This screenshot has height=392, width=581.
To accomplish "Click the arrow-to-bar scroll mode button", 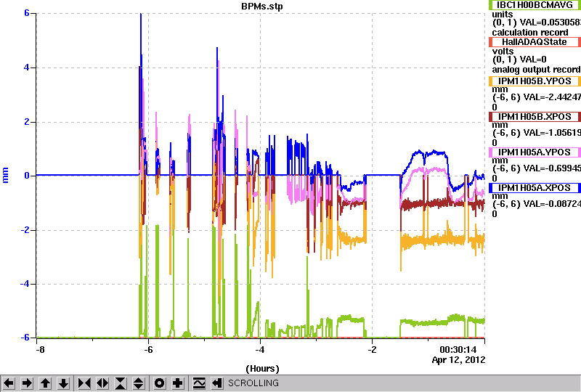I will coord(217,383).
